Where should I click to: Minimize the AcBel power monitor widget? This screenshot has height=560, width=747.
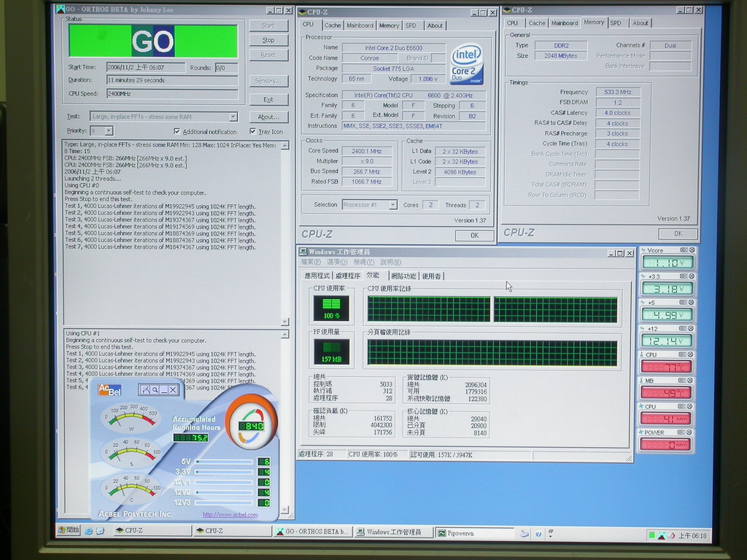pyautogui.click(x=164, y=389)
